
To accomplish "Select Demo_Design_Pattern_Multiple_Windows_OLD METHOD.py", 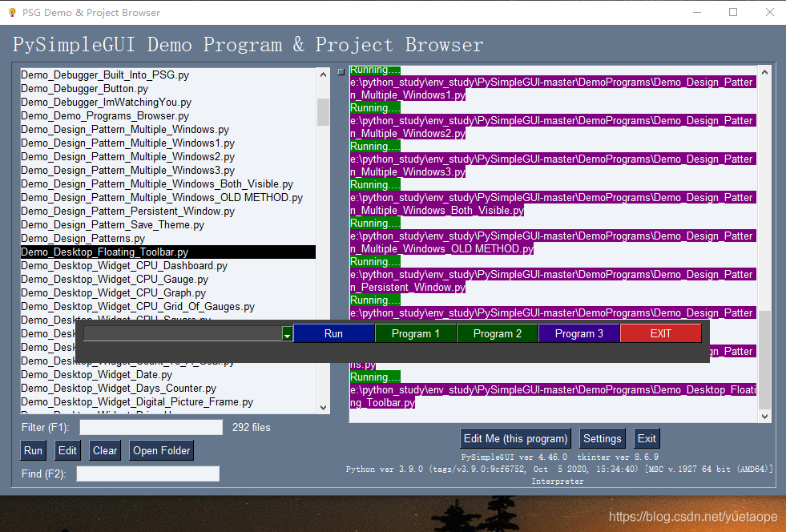I will [x=168, y=198].
